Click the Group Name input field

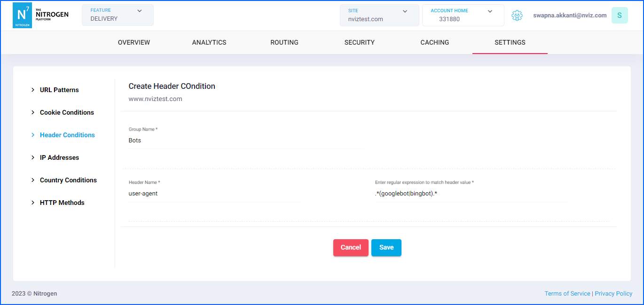[x=244, y=141]
